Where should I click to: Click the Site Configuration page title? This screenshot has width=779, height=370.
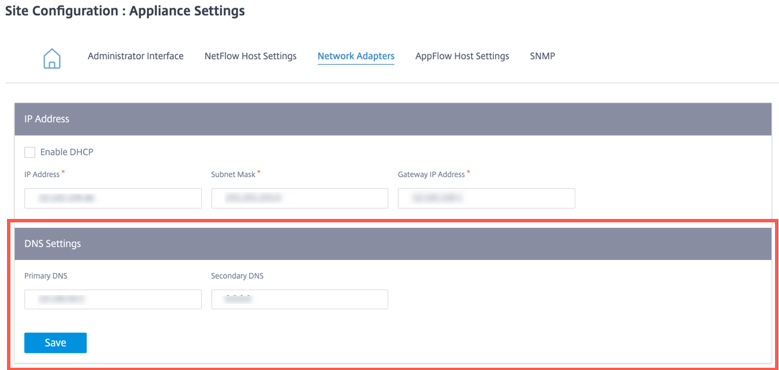point(125,11)
